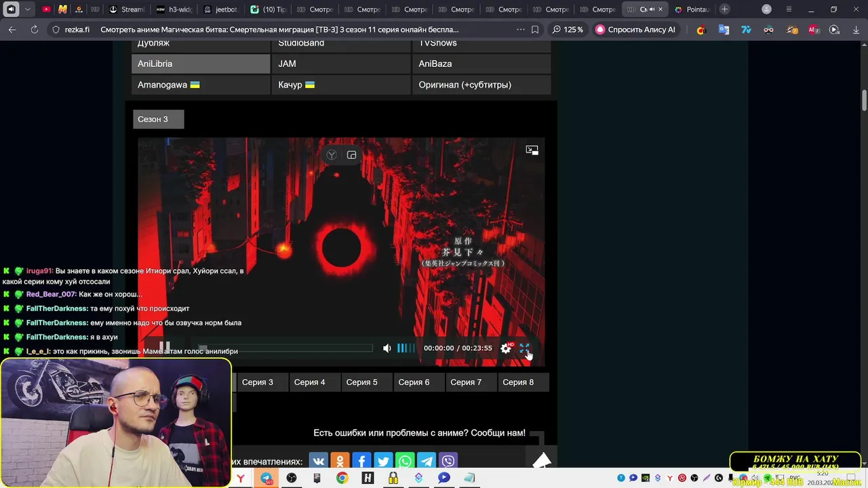Click Есть ошибки или проблемы report link
This screenshot has width=868, height=488.
[419, 433]
